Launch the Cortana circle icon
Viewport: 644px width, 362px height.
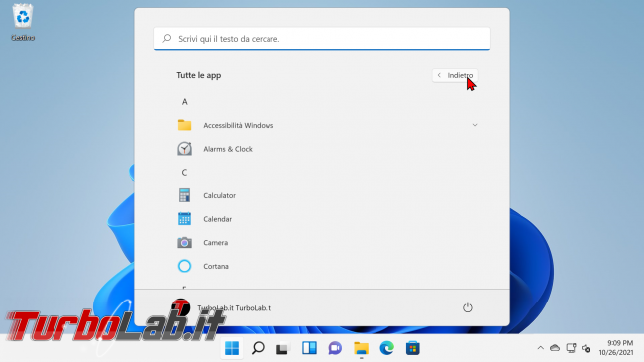pos(185,266)
